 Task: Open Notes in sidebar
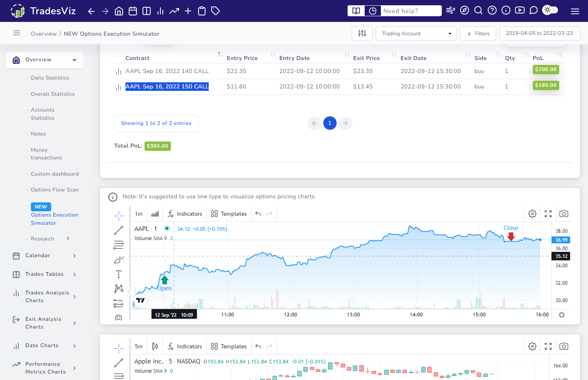pos(38,134)
